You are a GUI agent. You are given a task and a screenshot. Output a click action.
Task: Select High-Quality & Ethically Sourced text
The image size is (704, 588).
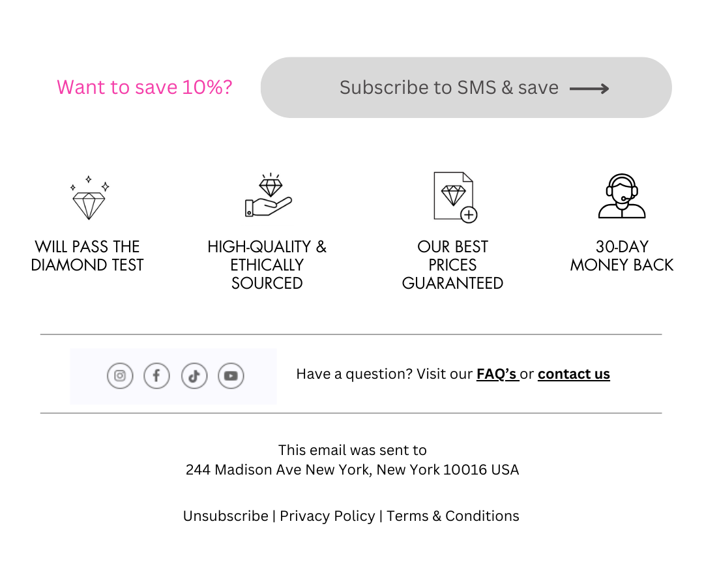pyautogui.click(x=267, y=265)
